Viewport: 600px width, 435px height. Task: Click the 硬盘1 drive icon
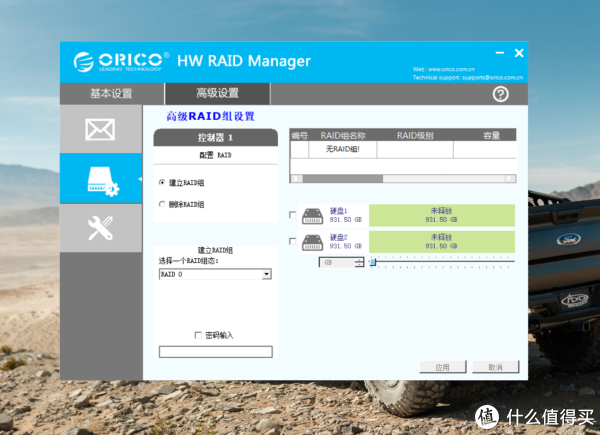313,215
